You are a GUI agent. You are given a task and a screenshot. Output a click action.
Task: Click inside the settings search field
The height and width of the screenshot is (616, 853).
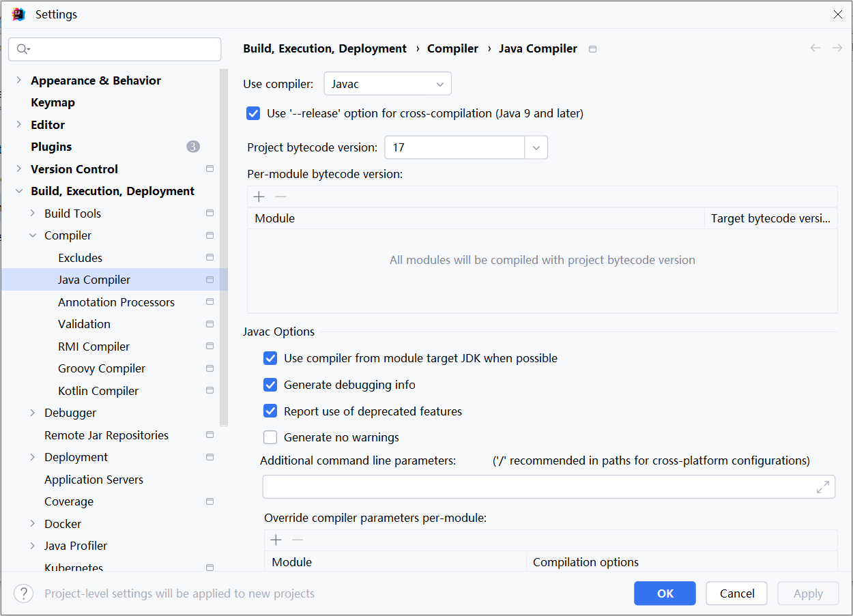pyautogui.click(x=115, y=49)
